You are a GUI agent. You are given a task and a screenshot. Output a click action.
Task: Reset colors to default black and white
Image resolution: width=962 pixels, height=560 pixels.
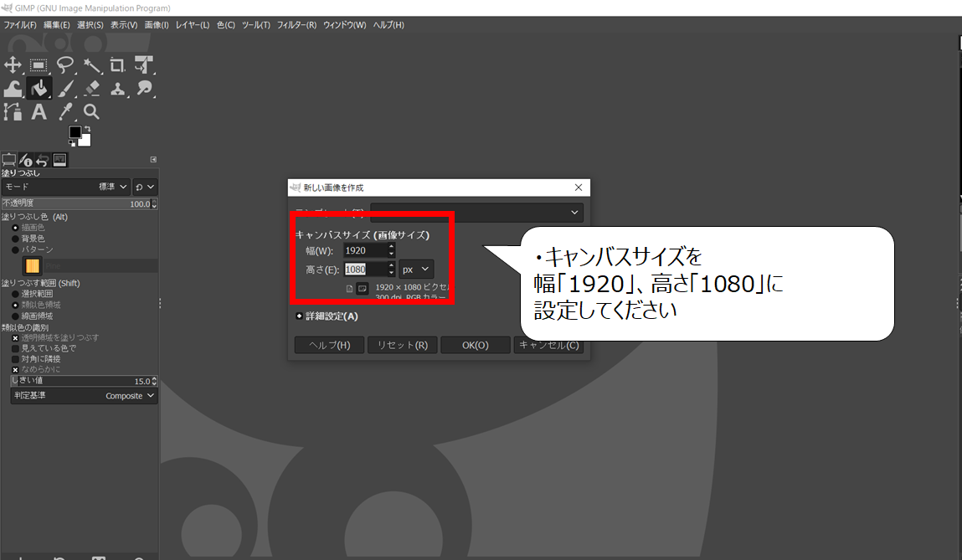tap(72, 143)
